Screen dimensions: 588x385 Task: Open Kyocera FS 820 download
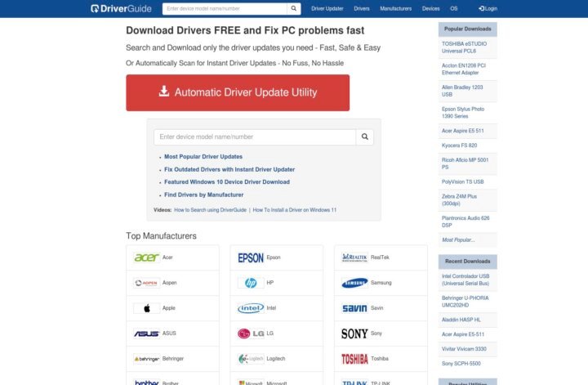pos(468,145)
